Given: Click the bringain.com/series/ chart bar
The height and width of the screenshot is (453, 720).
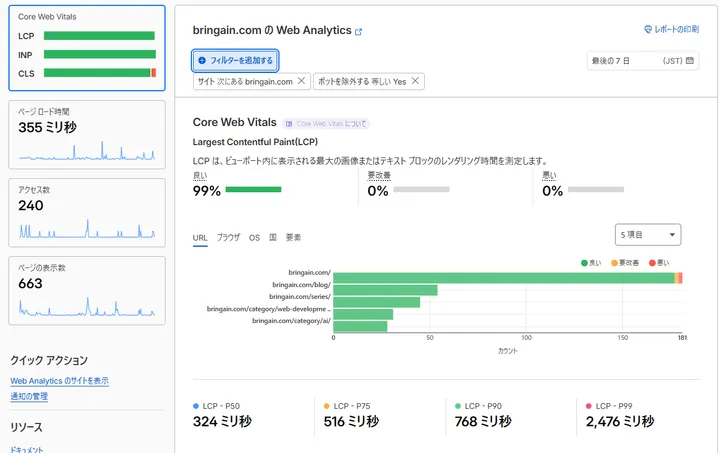Looking at the screenshot, I should 377,302.
